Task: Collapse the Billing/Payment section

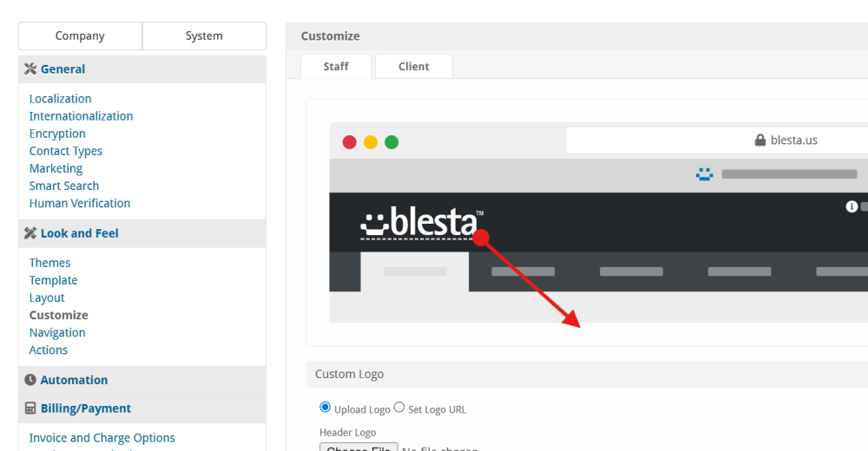Action: [x=142, y=409]
